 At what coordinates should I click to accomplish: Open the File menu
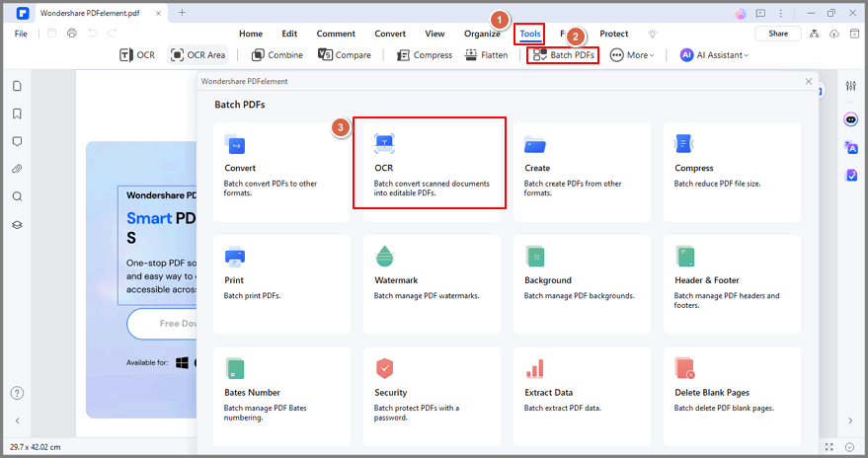[21, 34]
